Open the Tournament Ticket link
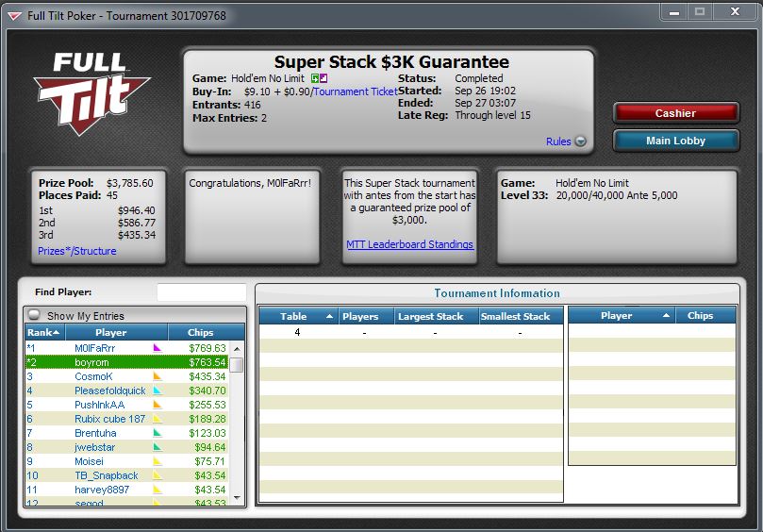Screen dimensions: 763x532 [x=356, y=91]
